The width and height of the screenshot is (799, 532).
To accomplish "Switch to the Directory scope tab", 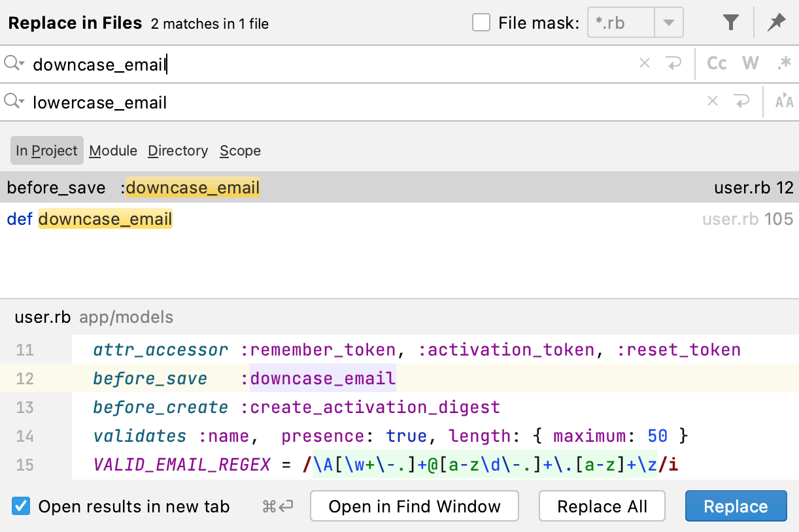I will [x=178, y=150].
